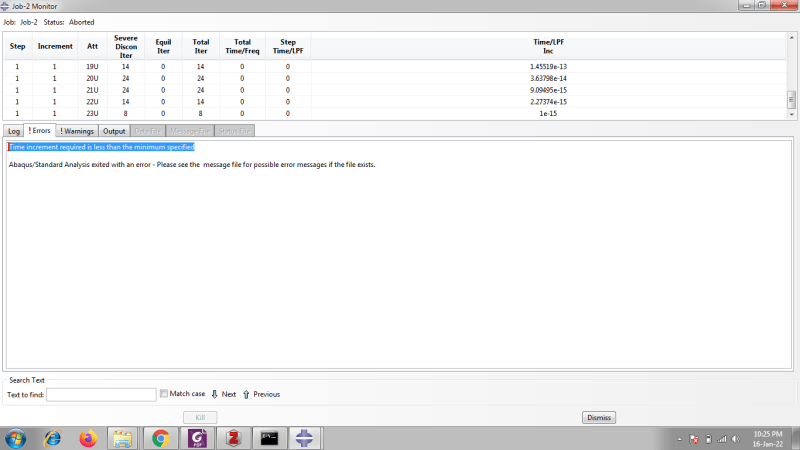
Task: Click the Aborted status text
Action: [x=82, y=22]
